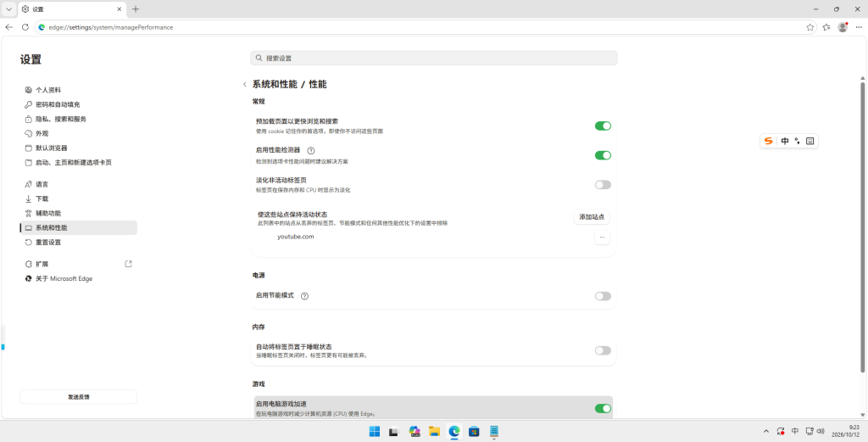Click the Microsoft Edge taskbar icon
The width and height of the screenshot is (868, 442).
(454, 432)
